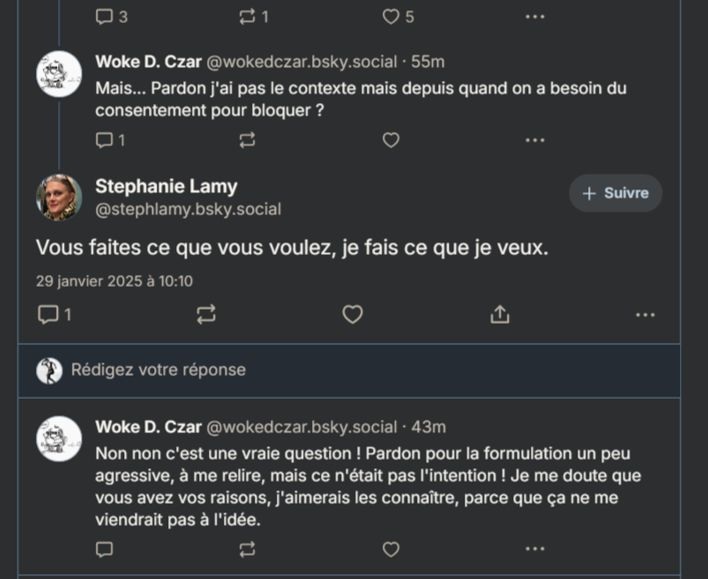
Task: Like Stephanie Lamy's post
Action: coord(352,314)
